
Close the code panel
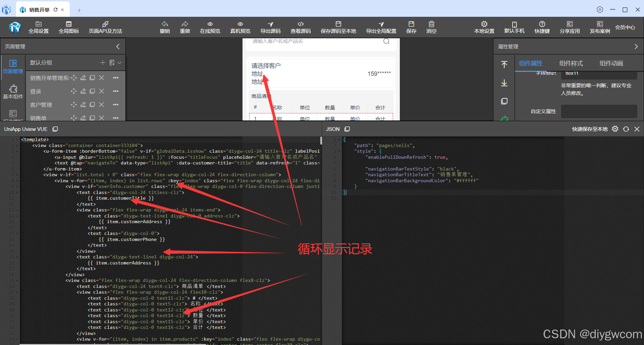[637, 129]
